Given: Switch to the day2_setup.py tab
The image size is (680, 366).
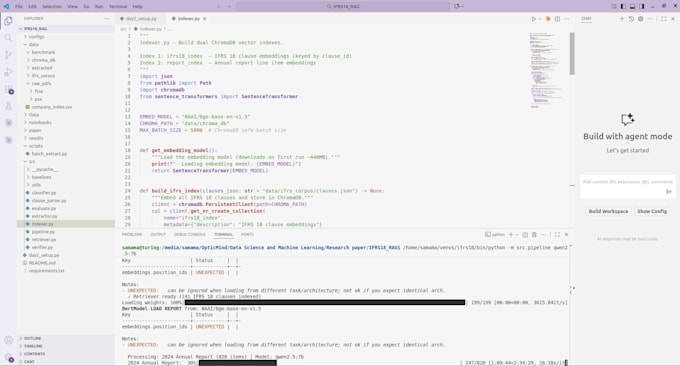Looking at the screenshot, I should click(x=141, y=19).
